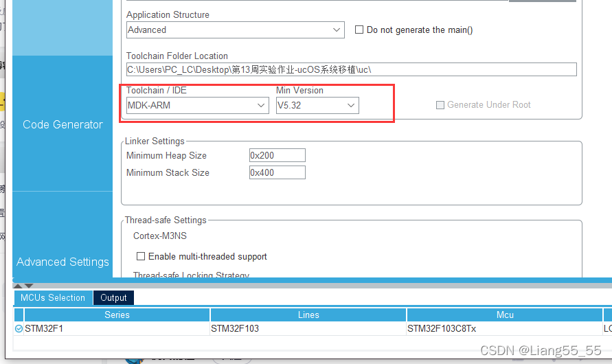
Task: Click the down arrow collapse icon above MCUs Selection
Action: click(x=29, y=286)
